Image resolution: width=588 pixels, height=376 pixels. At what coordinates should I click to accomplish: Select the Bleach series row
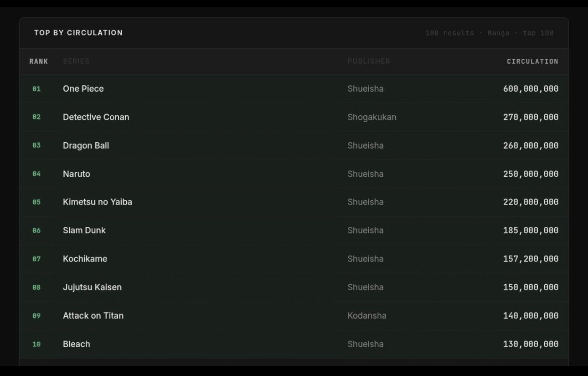(x=294, y=344)
